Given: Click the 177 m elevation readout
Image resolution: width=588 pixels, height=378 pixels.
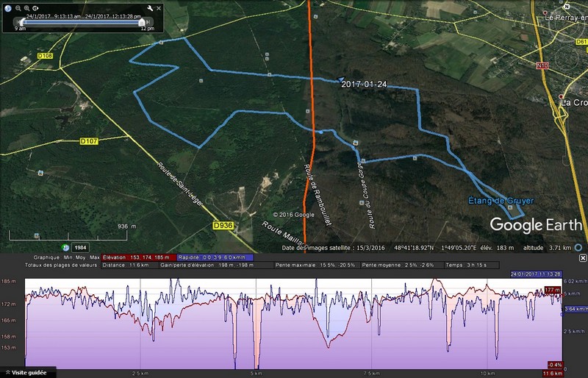Looking at the screenshot, I should coord(553,290).
